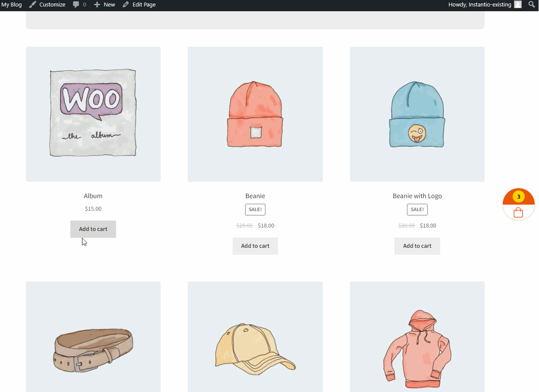Open the New content menu

coord(104,4)
